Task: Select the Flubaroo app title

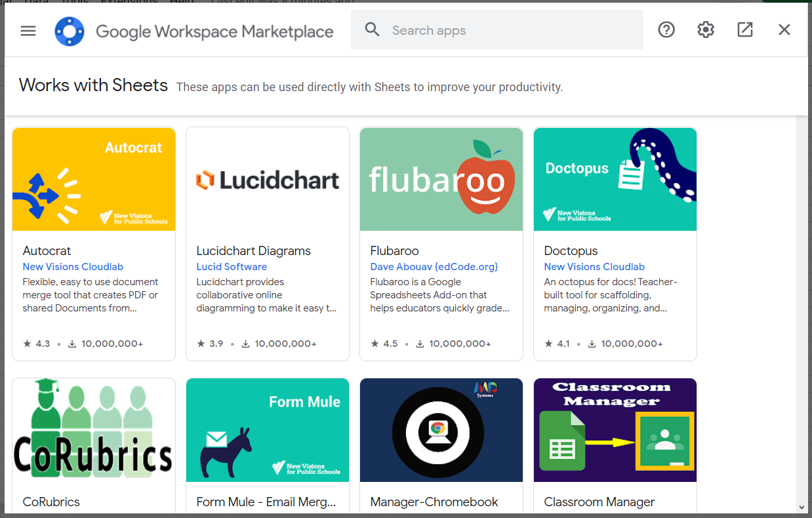Action: pyautogui.click(x=394, y=250)
